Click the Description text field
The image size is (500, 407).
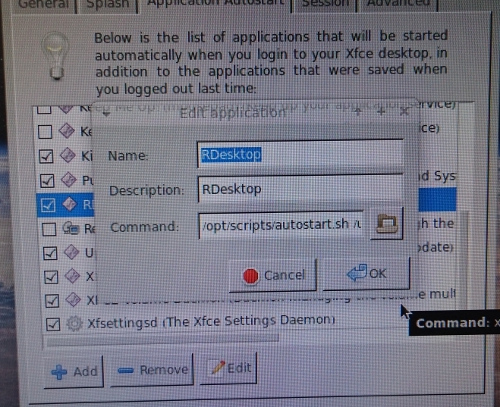click(300, 189)
